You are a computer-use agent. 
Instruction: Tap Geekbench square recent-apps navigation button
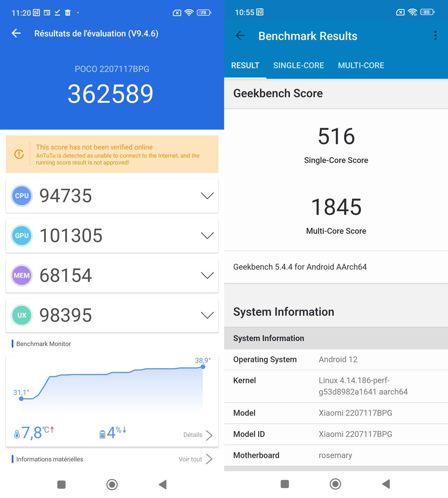[285, 484]
